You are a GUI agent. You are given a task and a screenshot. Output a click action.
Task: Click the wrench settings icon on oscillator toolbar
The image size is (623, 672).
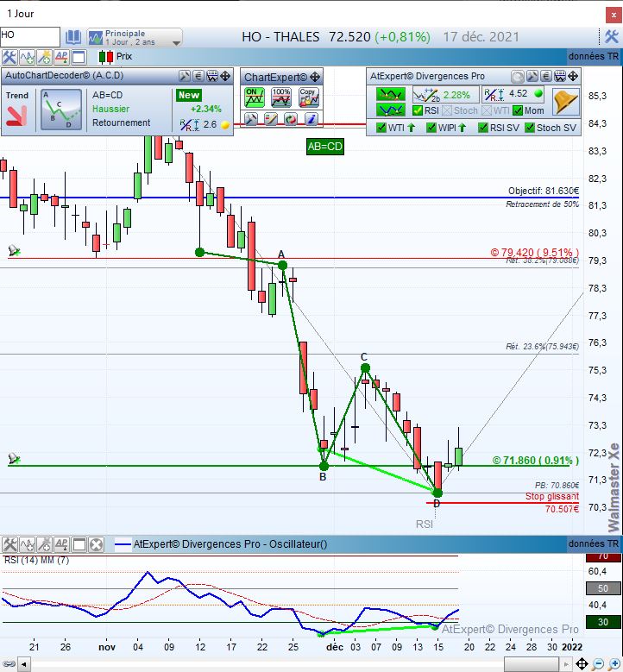[x=9, y=544]
